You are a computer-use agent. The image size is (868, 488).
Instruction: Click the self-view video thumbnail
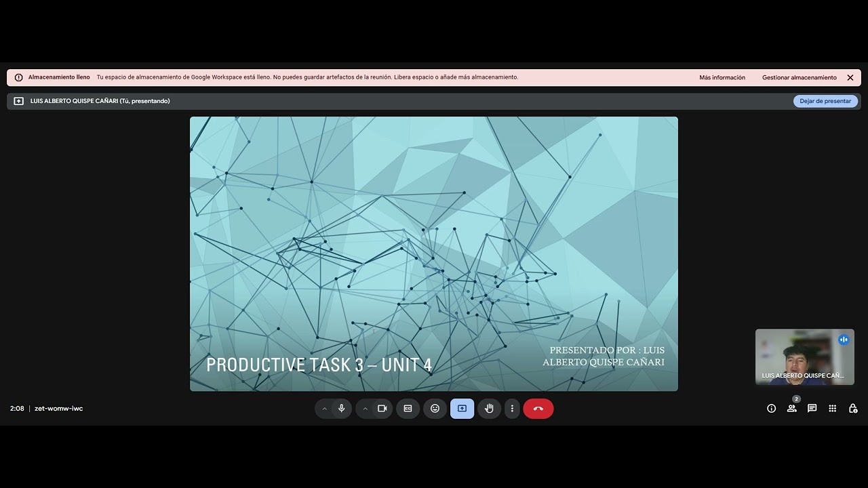(805, 357)
